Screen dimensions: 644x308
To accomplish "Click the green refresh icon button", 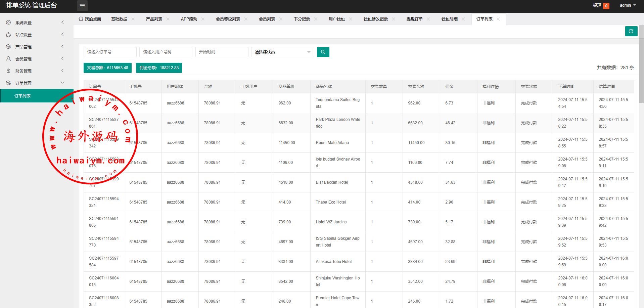I will click(631, 31).
